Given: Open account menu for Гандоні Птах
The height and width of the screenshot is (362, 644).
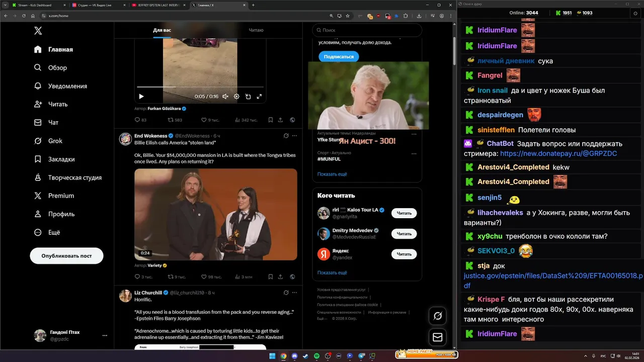Looking at the screenshot, I should click(x=70, y=335).
